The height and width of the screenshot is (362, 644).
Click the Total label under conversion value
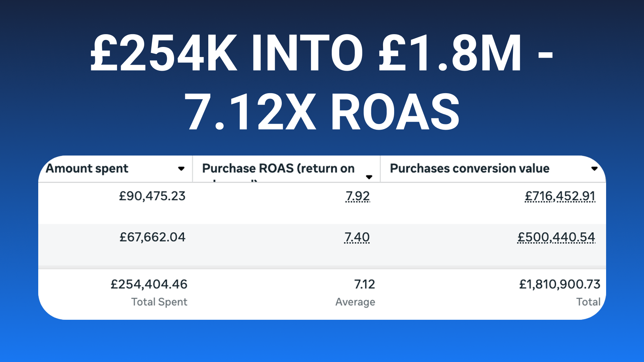tap(588, 302)
